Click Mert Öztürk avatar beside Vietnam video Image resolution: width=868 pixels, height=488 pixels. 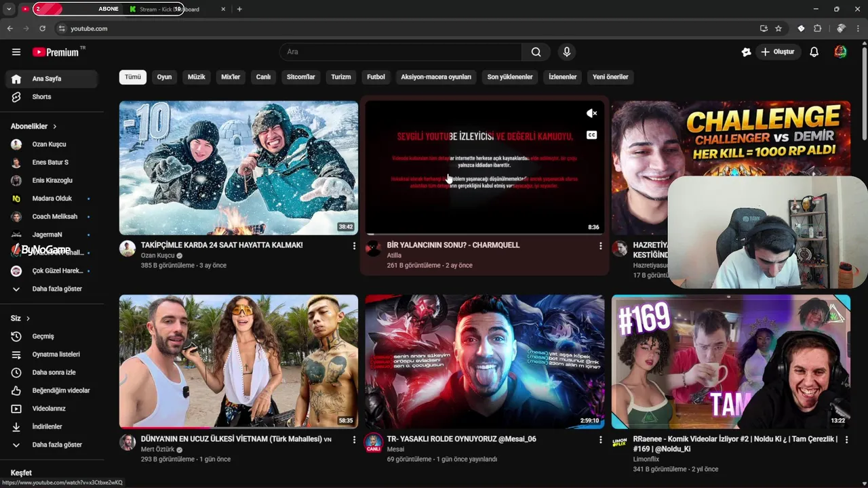(127, 443)
